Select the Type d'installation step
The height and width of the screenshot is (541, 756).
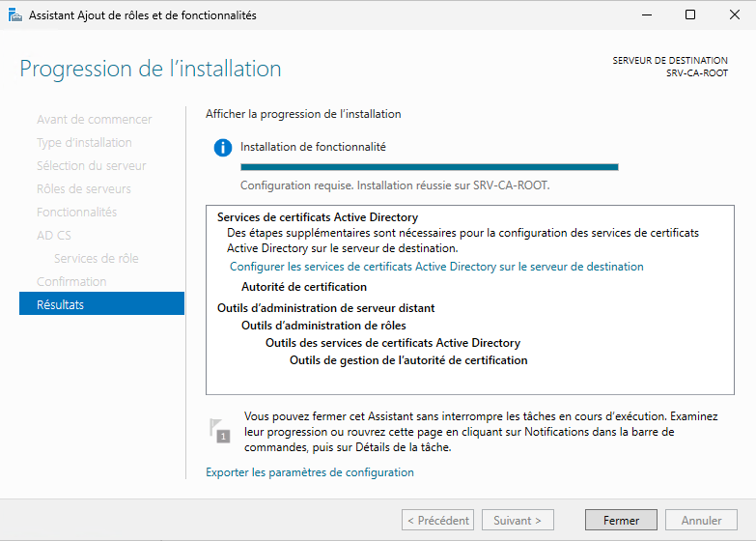pos(84,142)
